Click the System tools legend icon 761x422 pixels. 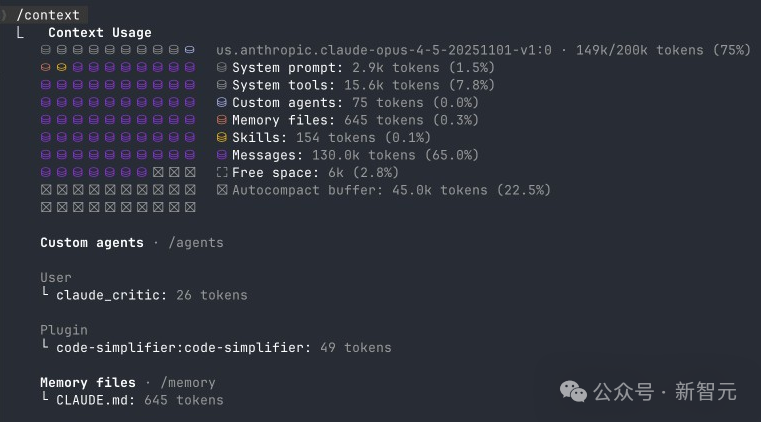tap(222, 85)
